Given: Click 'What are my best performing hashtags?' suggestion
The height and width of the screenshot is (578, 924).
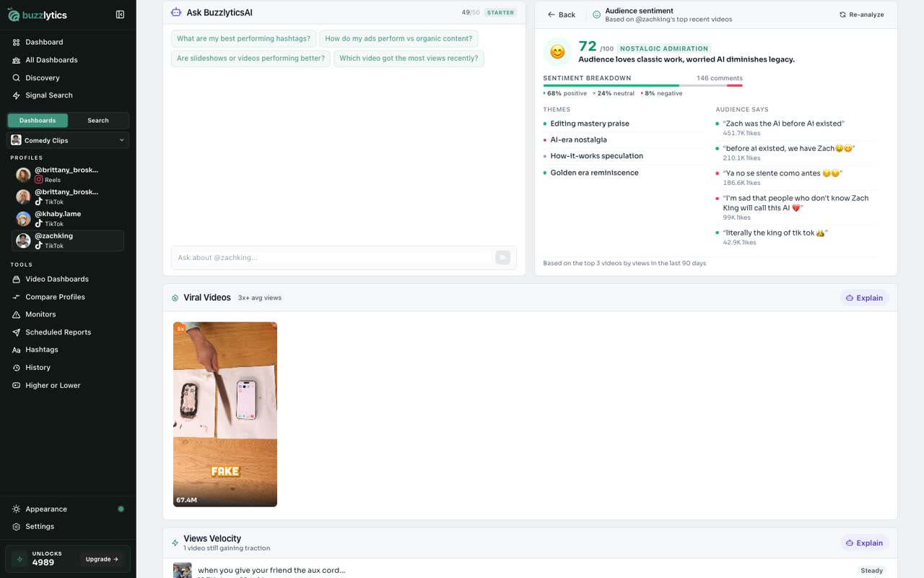Looking at the screenshot, I should click(x=243, y=39).
